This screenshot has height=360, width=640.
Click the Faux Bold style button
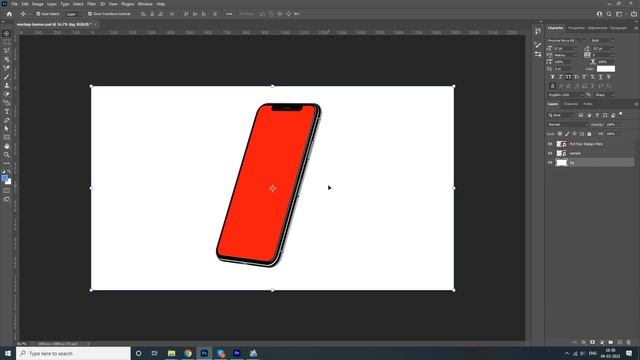pyautogui.click(x=553, y=77)
